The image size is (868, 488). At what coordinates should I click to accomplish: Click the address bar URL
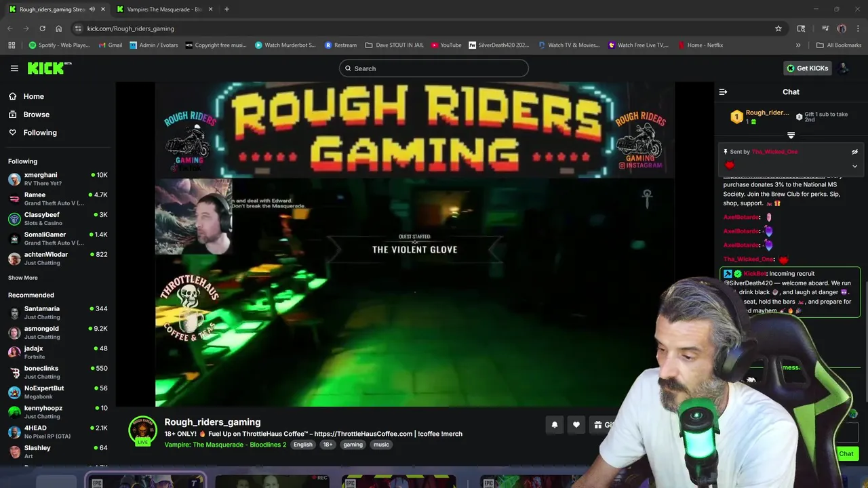tap(131, 28)
